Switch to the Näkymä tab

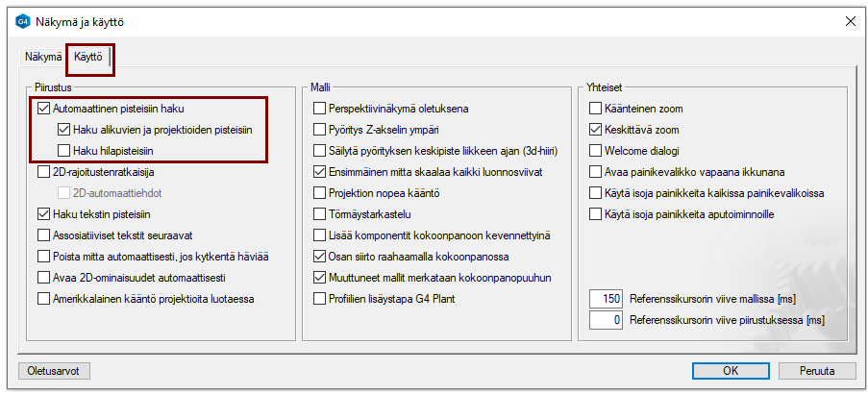[x=43, y=58]
